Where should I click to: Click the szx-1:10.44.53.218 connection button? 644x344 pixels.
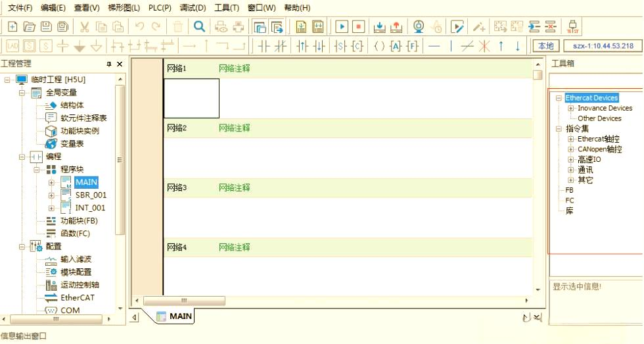[603, 46]
